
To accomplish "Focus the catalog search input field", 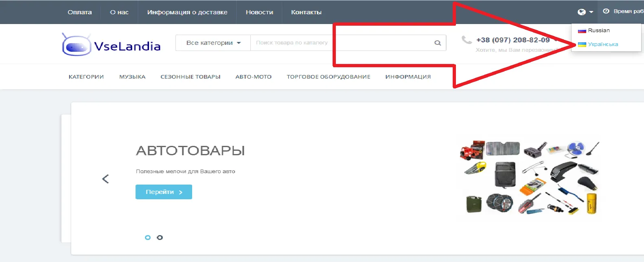I will 342,43.
